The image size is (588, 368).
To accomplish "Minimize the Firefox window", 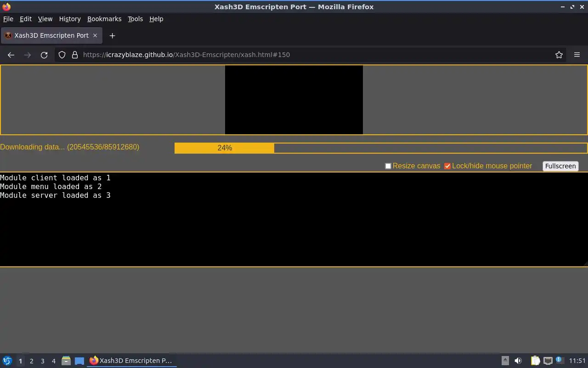I will tap(563, 7).
